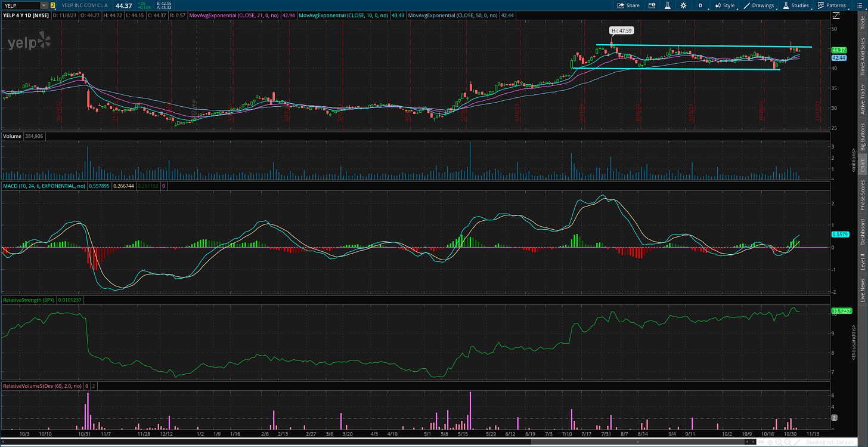Click the Volume study label
Image resolution: width=868 pixels, height=447 pixels.
point(13,136)
